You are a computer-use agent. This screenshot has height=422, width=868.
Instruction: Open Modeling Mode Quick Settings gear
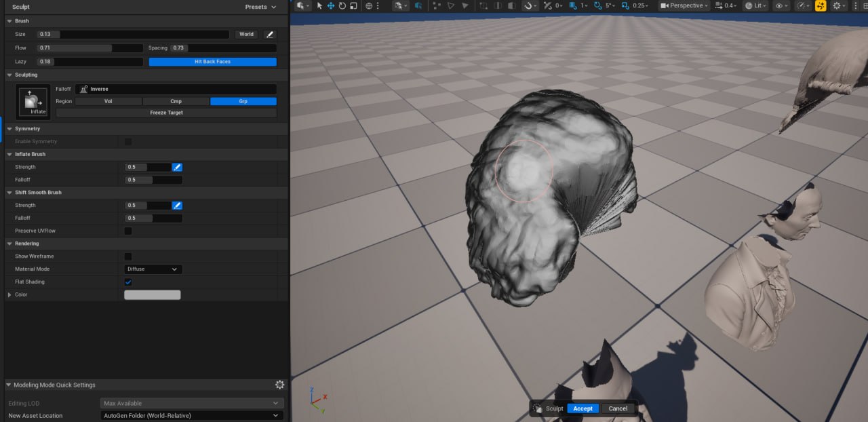coord(279,385)
